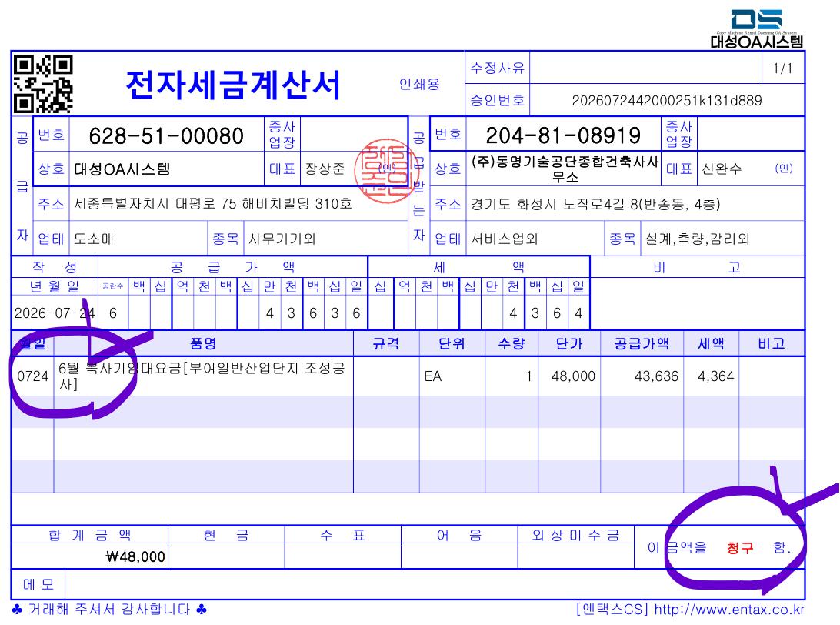840x625 pixels.
Task: Click the 단가 column header
Action: point(569,343)
